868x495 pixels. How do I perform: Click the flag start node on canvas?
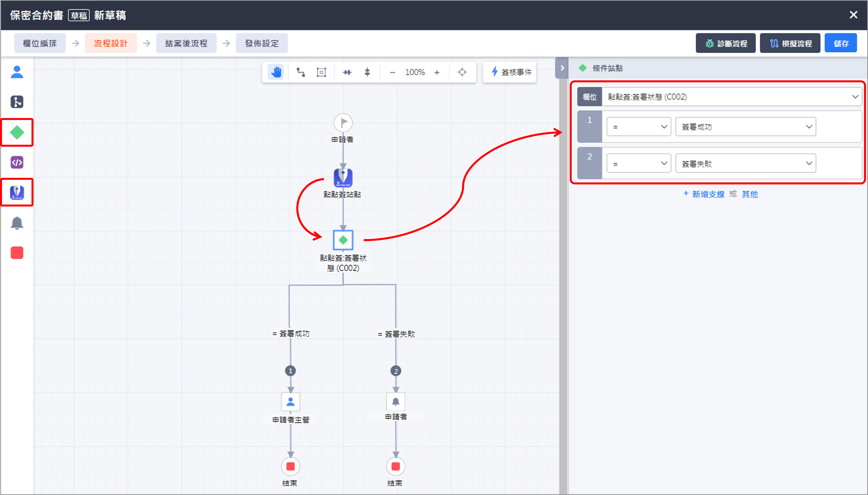pyautogui.click(x=343, y=122)
